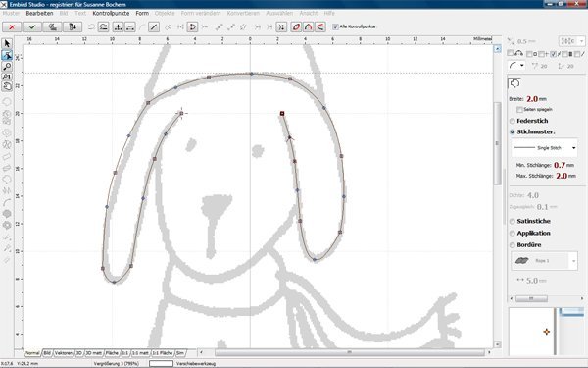Screen dimensions: 588x368
Task: Select the arrow selection tool
Action: tap(7, 44)
